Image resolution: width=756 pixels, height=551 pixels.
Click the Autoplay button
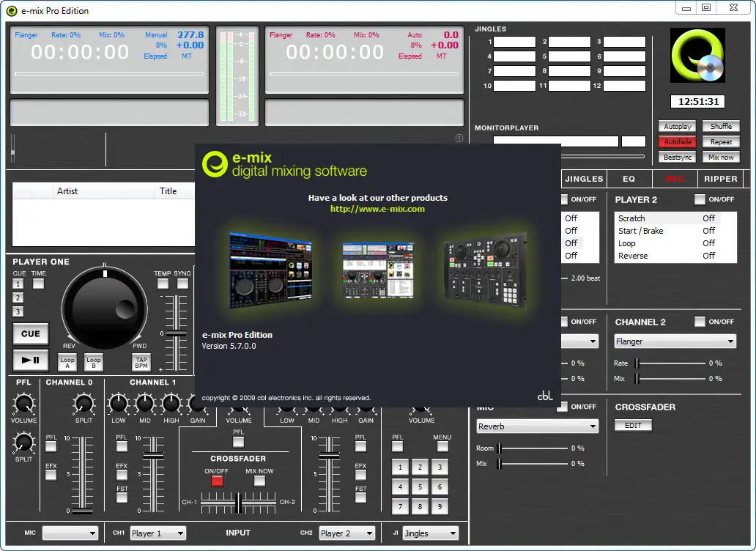[678, 126]
